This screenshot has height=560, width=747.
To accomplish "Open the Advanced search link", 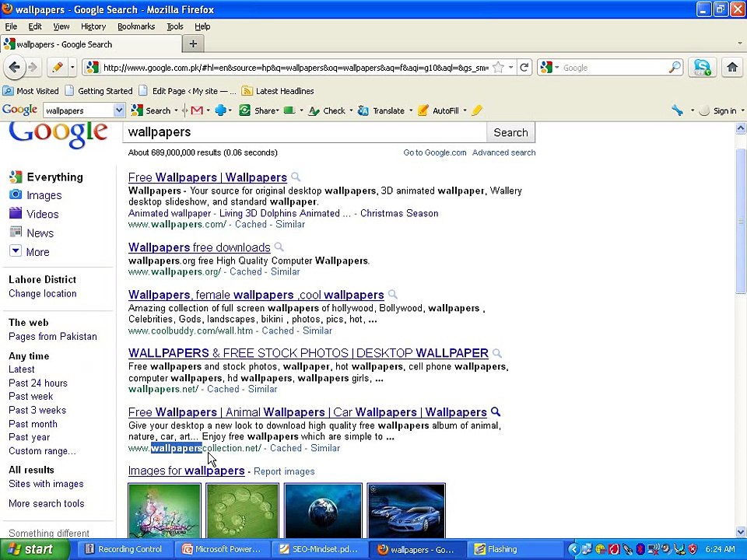I will [503, 152].
